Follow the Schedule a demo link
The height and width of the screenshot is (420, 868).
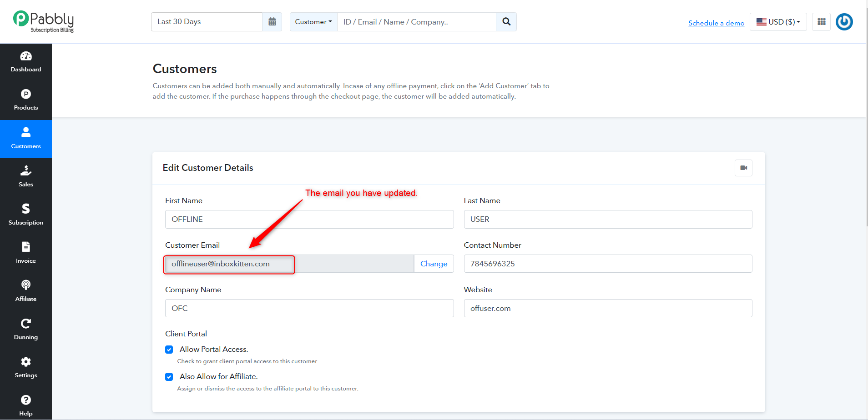pos(717,23)
